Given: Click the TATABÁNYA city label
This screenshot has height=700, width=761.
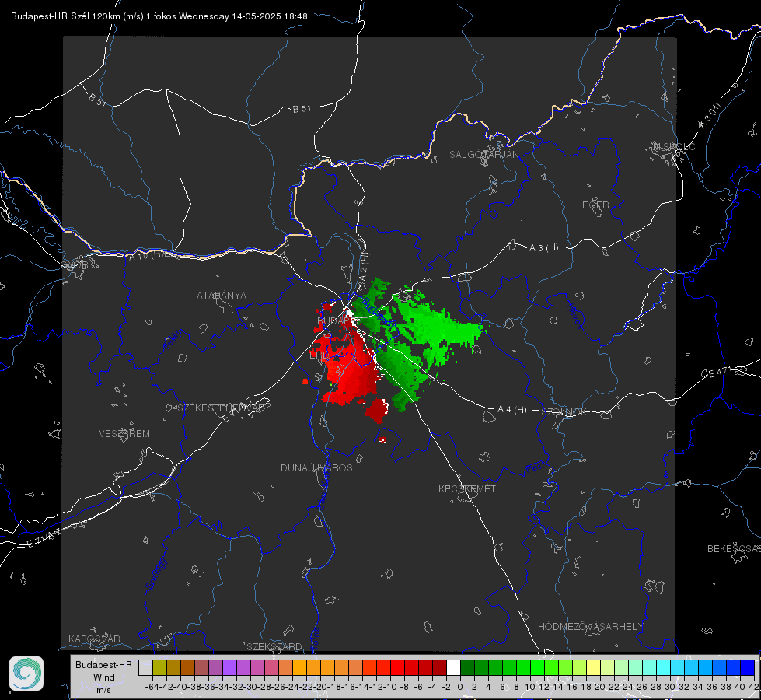Looking at the screenshot, I should tap(218, 296).
